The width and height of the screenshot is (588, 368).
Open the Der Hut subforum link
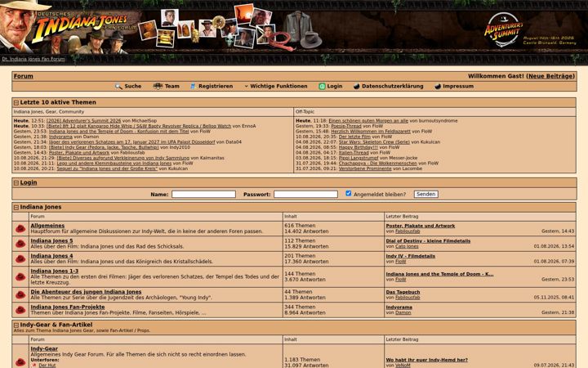(x=47, y=366)
